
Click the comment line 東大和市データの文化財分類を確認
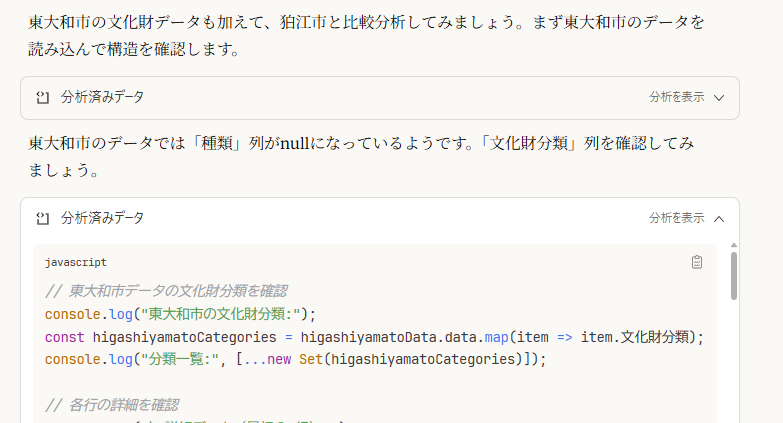[166, 291]
